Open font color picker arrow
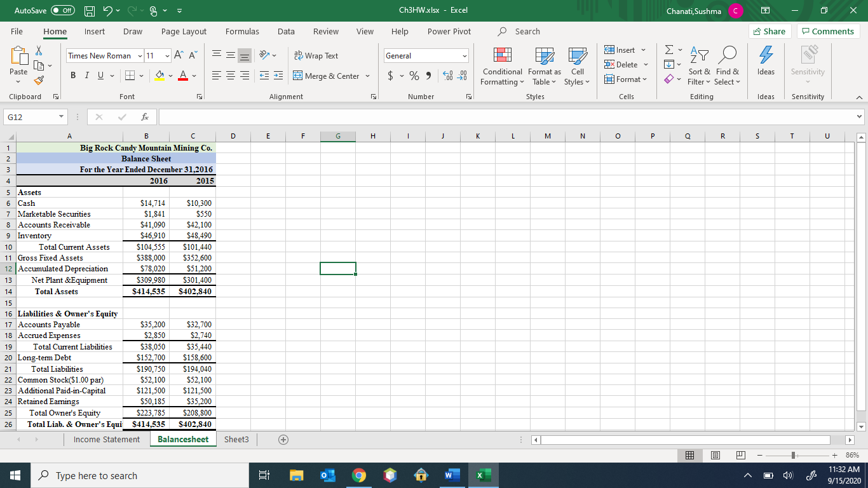This screenshot has width=868, height=488. [194, 76]
